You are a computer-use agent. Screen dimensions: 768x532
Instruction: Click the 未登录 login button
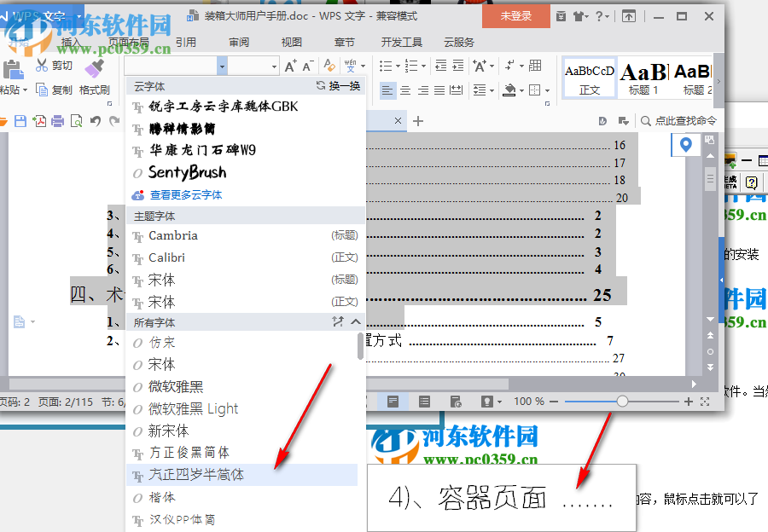click(515, 16)
